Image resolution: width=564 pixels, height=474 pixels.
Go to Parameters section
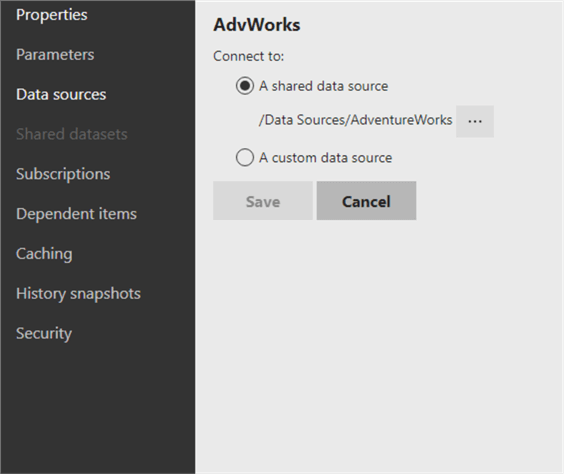pos(55,55)
